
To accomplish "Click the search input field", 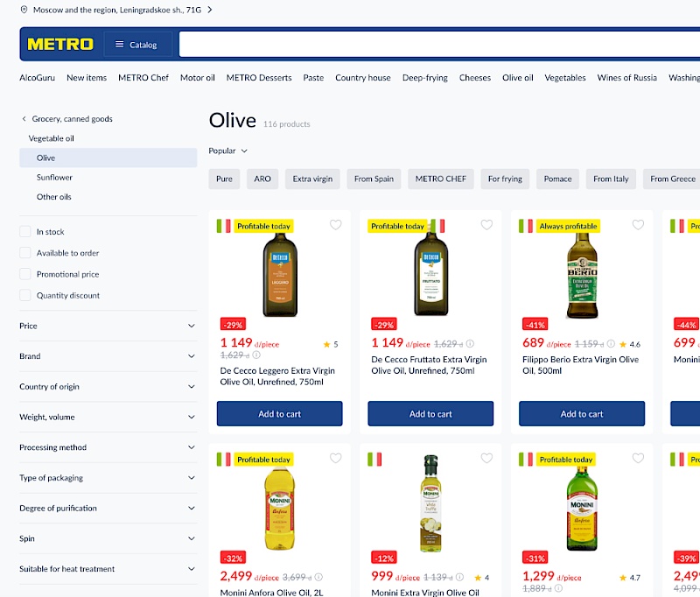I will (439, 44).
